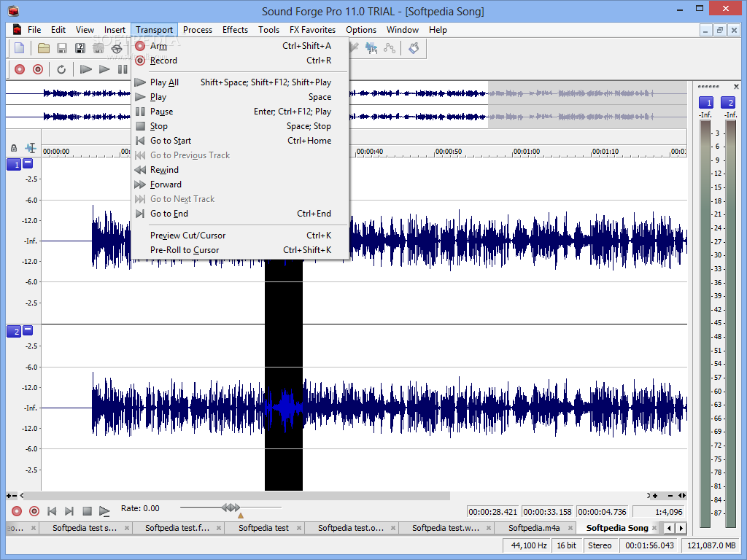Click Play in the bottom transport bar
This screenshot has width=747, height=560.
[104, 511]
